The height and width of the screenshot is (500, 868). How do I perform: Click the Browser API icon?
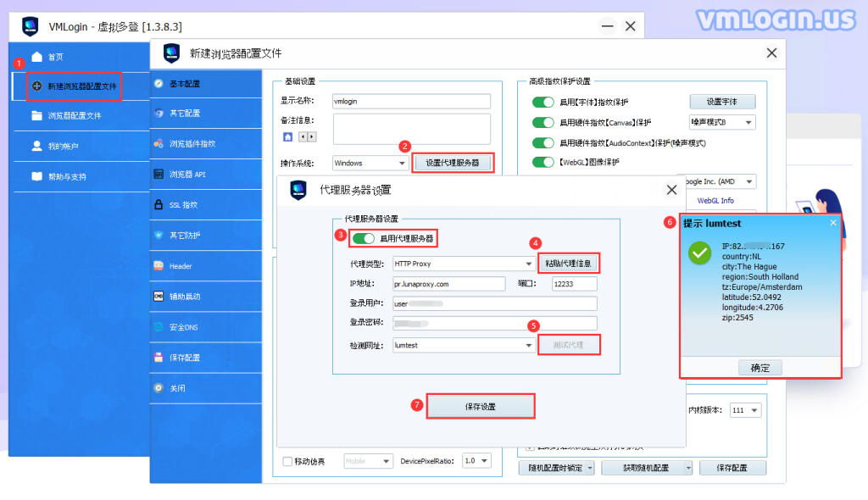pos(159,174)
